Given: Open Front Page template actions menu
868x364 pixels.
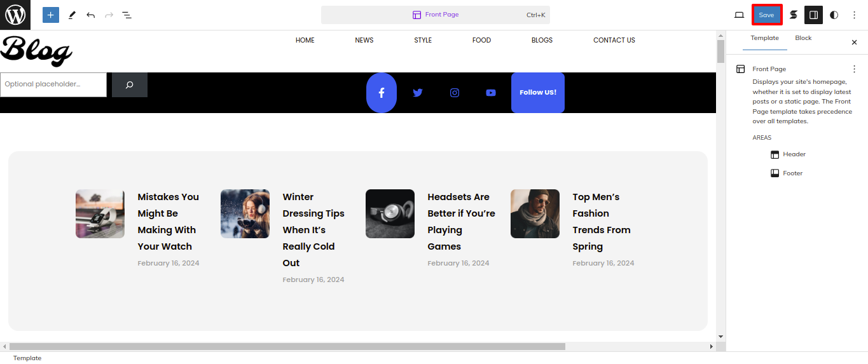Looking at the screenshot, I should tap(854, 69).
